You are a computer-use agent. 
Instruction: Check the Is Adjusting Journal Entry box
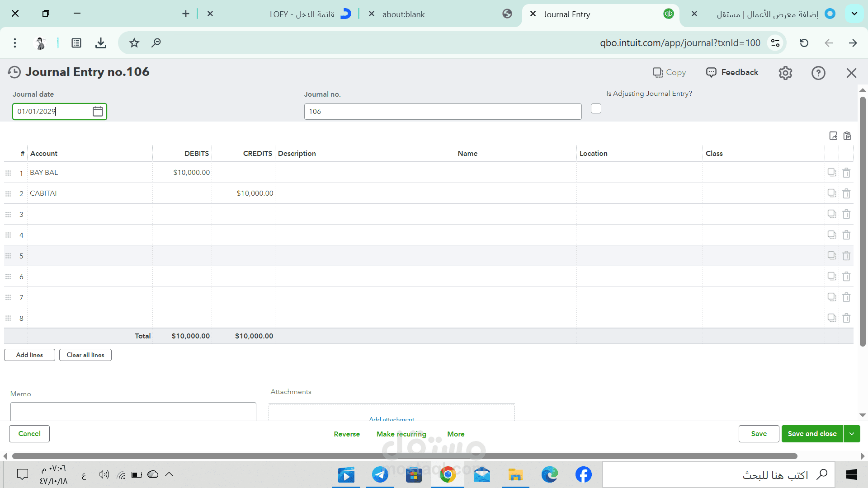point(596,108)
